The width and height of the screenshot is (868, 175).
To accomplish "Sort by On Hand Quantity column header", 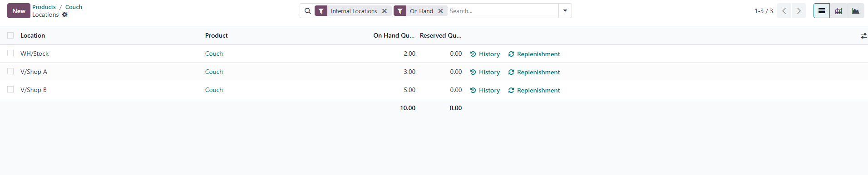I will pyautogui.click(x=394, y=35).
